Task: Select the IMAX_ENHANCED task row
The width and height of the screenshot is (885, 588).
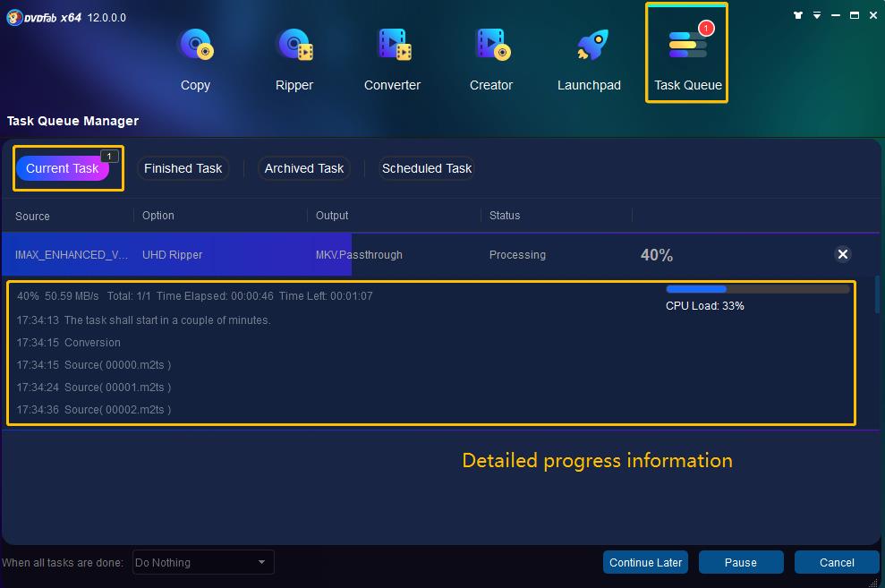Action: [x=72, y=255]
